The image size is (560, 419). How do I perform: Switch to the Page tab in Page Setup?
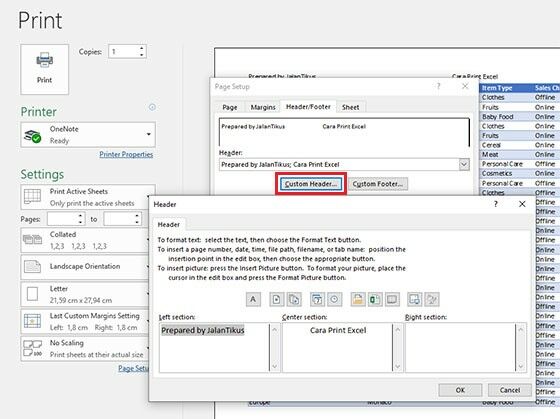point(230,107)
